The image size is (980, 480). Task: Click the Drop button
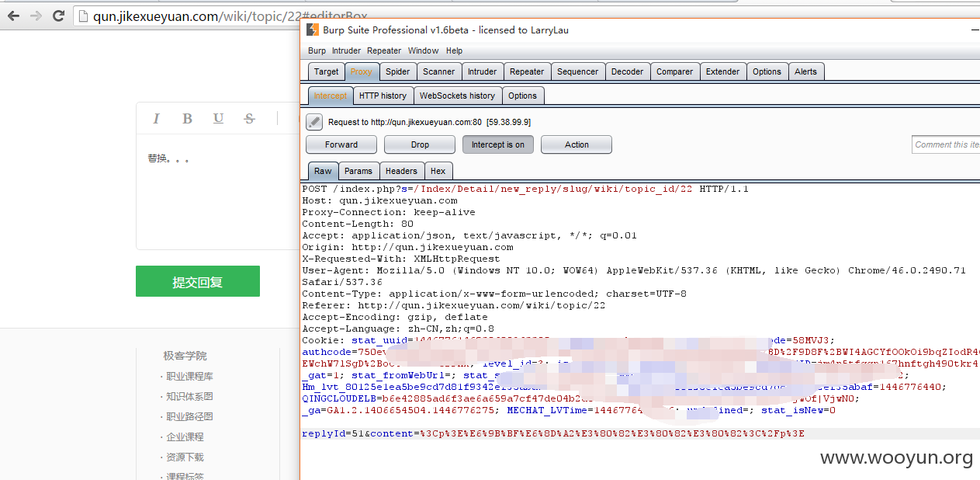pos(420,144)
